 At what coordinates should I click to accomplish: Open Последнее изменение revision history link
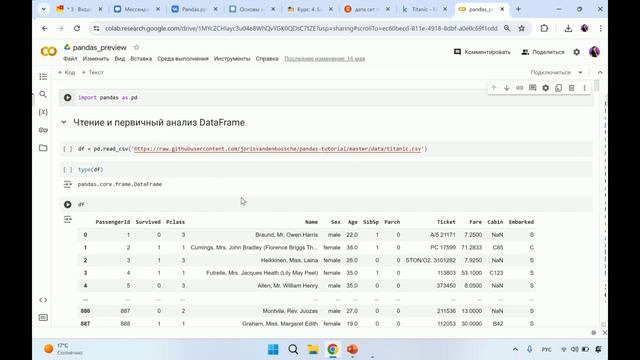pyautogui.click(x=324, y=59)
